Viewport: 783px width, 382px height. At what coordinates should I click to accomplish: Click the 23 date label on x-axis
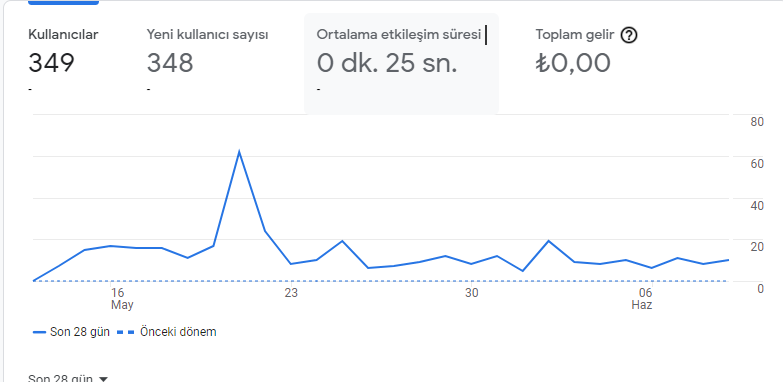tap(291, 293)
